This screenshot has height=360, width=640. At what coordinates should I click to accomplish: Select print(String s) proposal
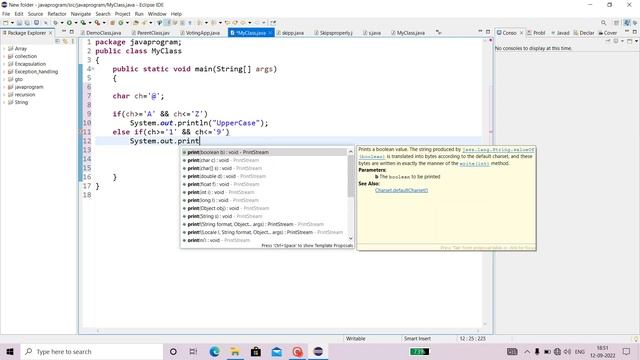coord(264,216)
